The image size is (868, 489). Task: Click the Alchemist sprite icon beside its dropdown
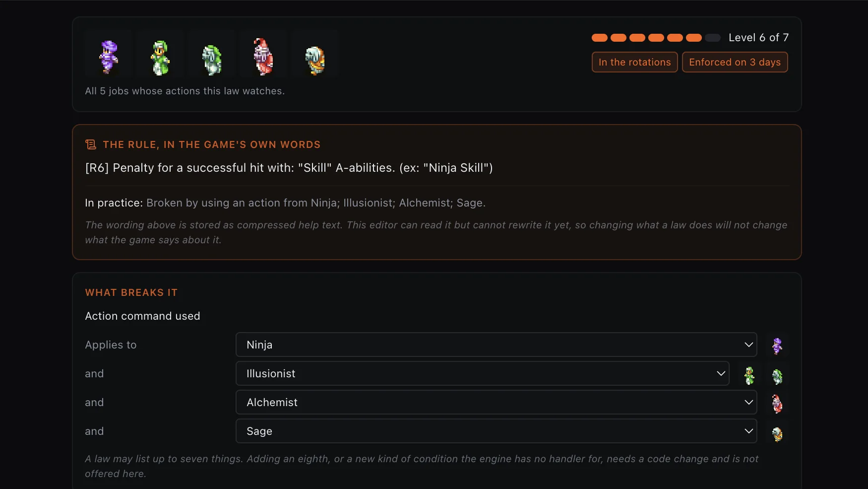coord(777,403)
